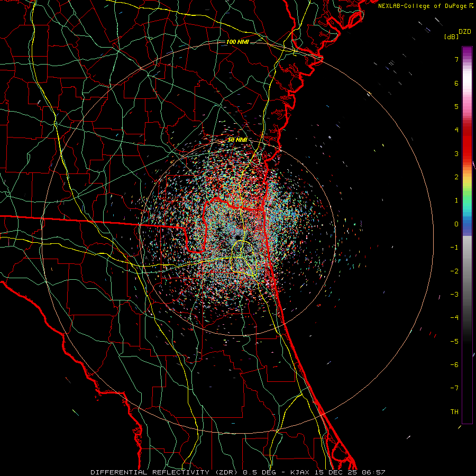
Task: Click the -4 value on the color scale
Action: (454, 318)
